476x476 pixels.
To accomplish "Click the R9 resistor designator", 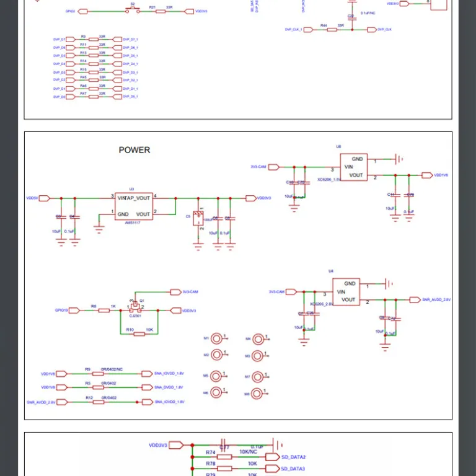I will click(88, 369).
